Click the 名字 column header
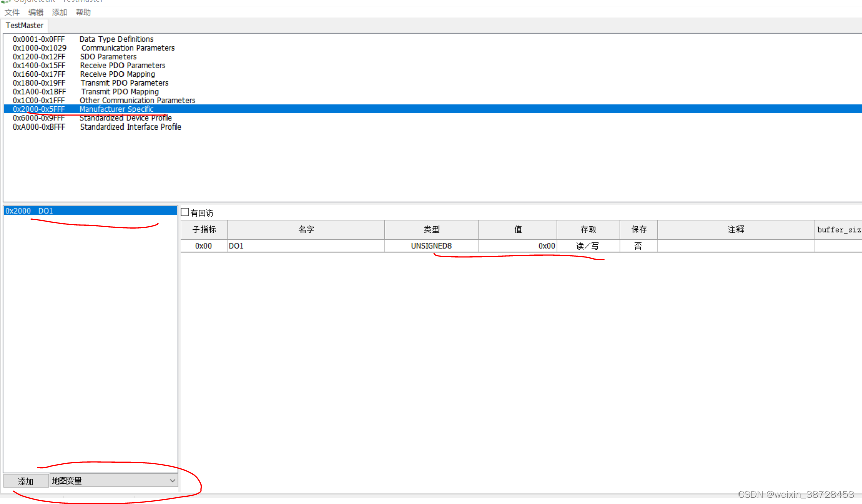This screenshot has width=862, height=504. [x=306, y=230]
